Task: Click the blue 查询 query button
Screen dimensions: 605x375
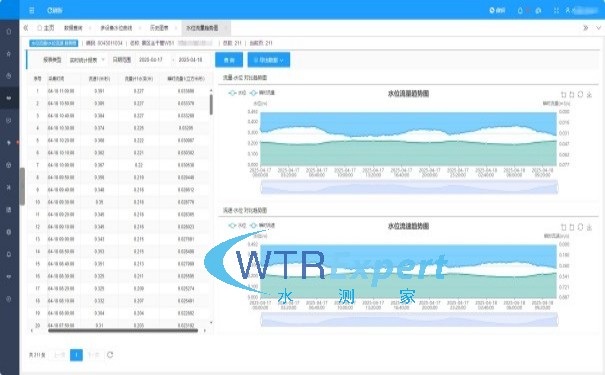Action: coord(229,60)
